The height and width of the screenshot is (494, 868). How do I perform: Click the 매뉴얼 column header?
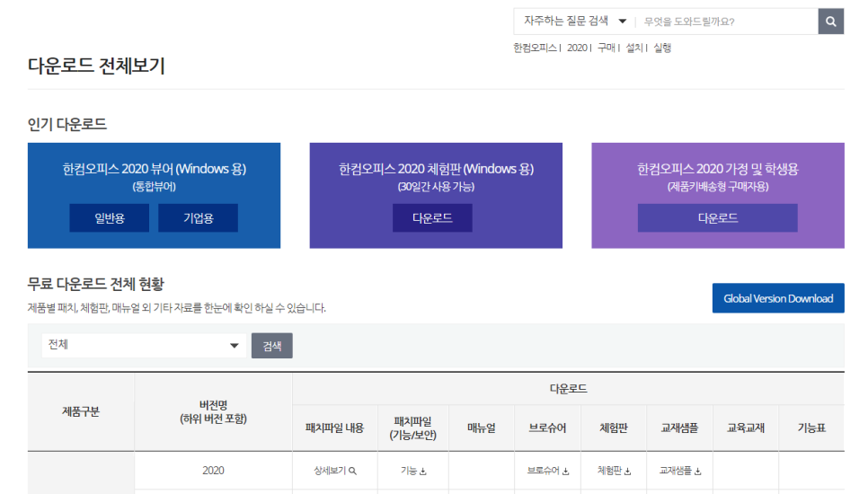click(482, 428)
